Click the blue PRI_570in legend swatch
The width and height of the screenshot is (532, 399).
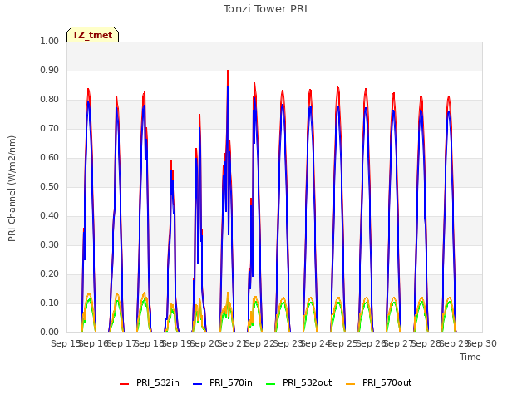[198, 384]
